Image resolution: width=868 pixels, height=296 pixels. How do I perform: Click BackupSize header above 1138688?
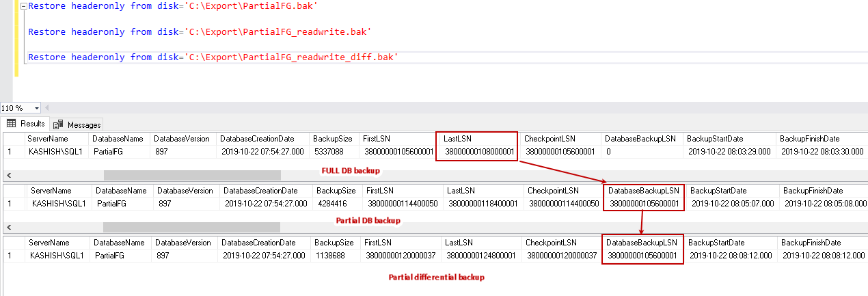[x=336, y=243]
